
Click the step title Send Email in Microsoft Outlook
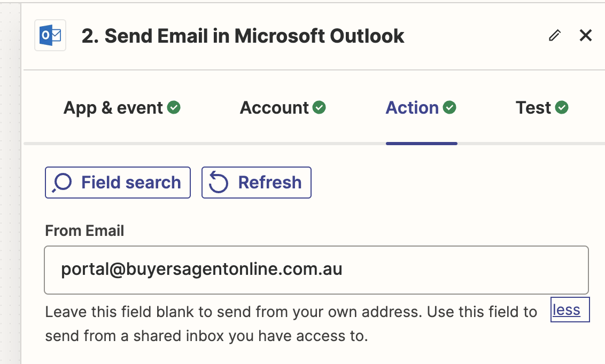tap(243, 36)
